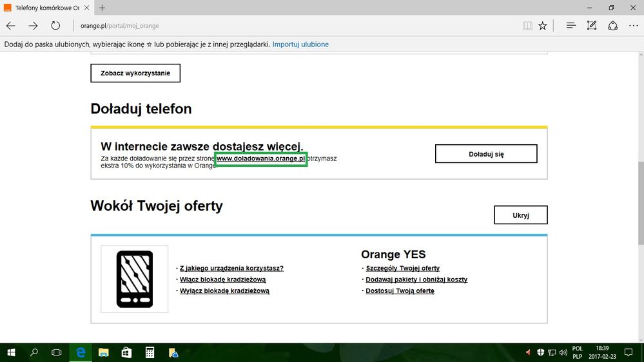Go forward to the next page
Viewport: 644px width, 362px height.
(x=33, y=26)
